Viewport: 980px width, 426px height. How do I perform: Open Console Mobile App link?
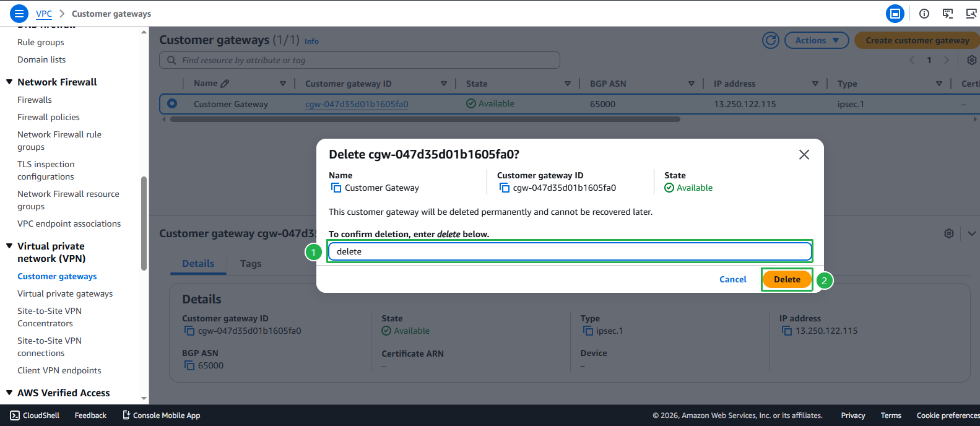[x=161, y=415]
